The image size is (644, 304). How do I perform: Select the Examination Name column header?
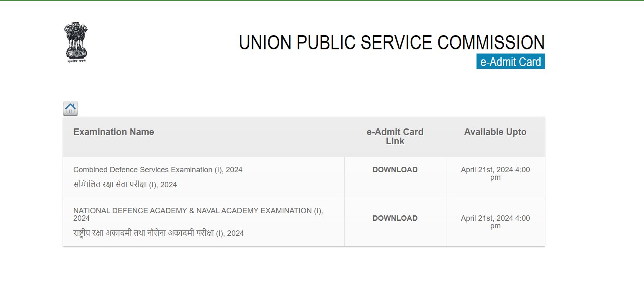[114, 132]
